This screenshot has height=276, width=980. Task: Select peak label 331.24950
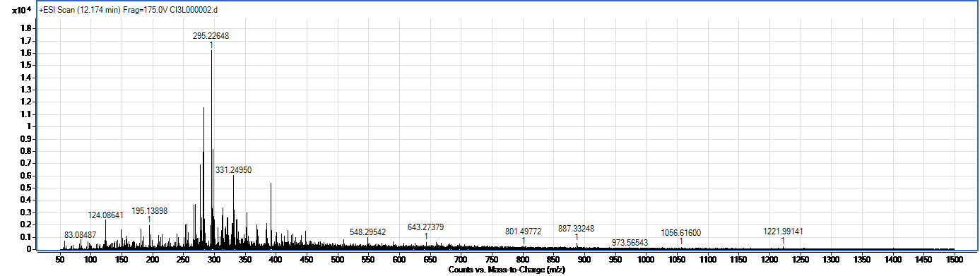tap(233, 170)
